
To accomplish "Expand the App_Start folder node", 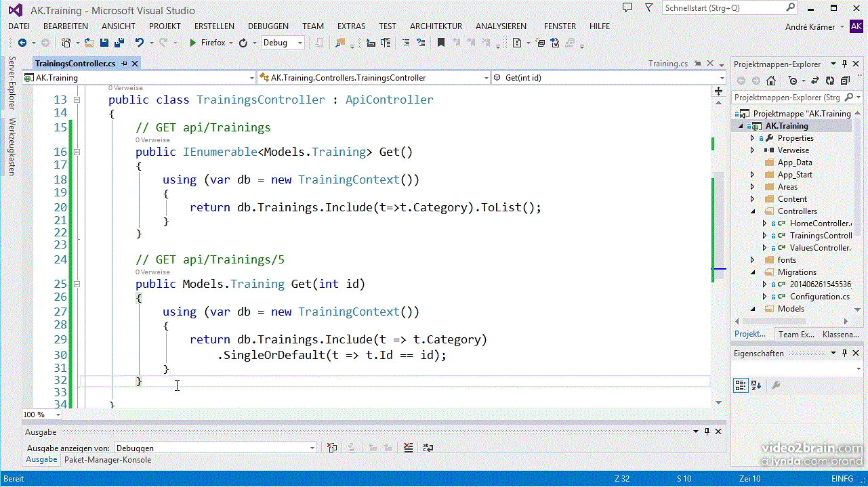I will point(752,175).
